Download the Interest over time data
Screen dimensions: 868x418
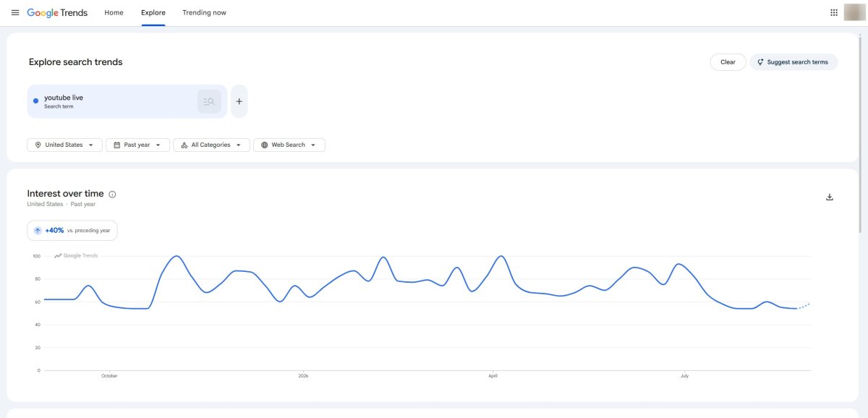[x=830, y=197]
